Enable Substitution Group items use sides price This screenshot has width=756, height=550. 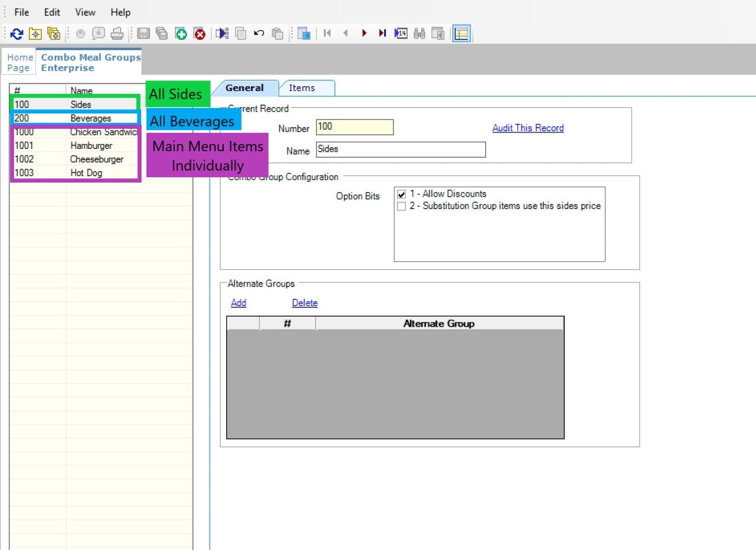(402, 206)
